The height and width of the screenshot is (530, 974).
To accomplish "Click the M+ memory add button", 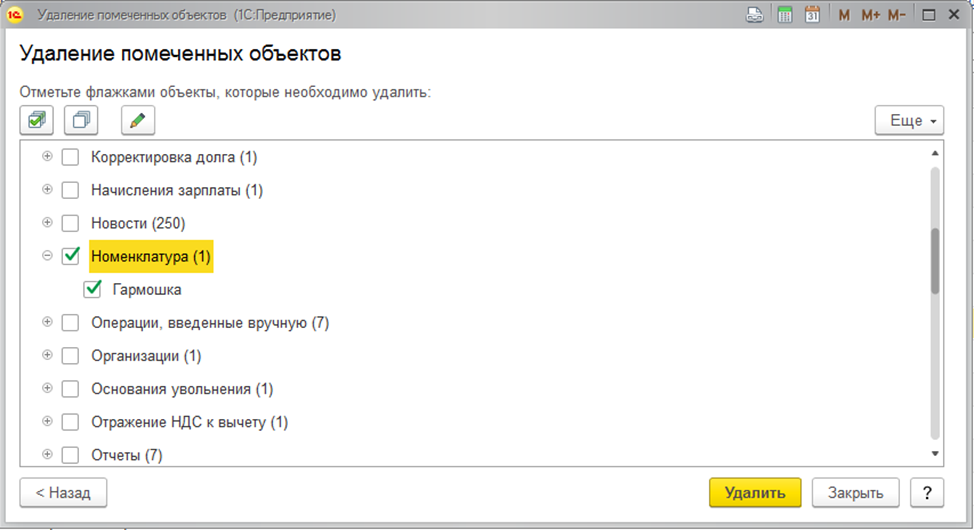I will [870, 16].
